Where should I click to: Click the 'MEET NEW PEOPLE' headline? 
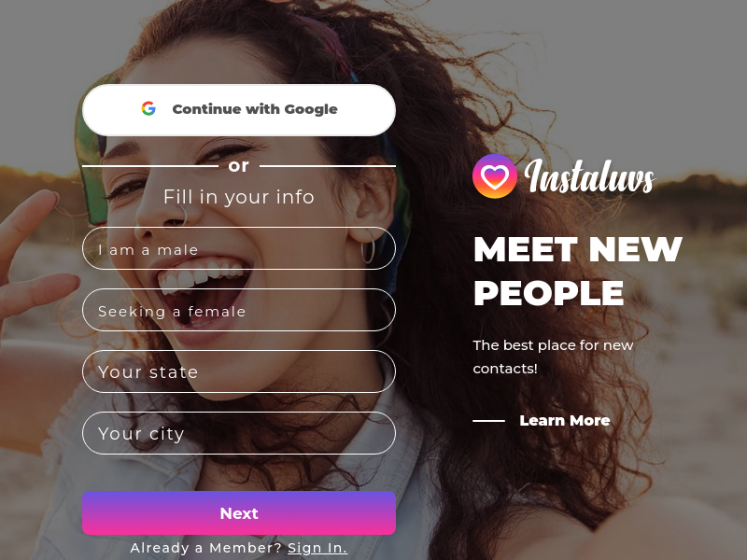coord(578,271)
